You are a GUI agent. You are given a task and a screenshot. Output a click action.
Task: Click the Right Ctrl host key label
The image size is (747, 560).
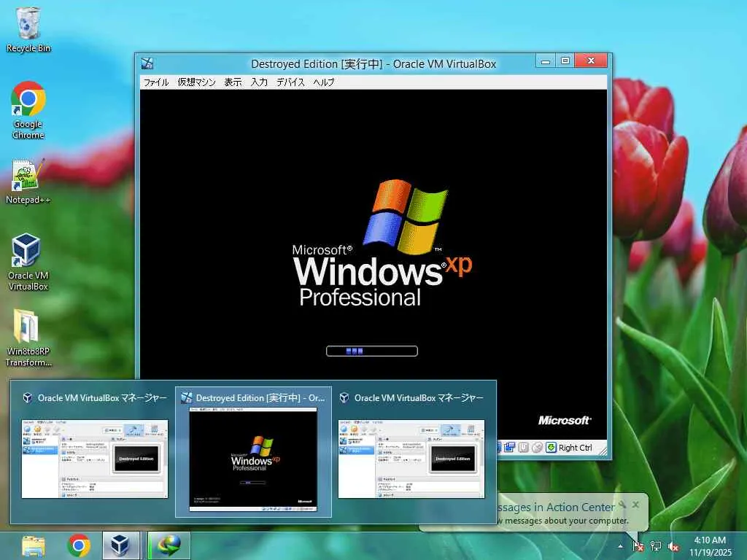[576, 448]
